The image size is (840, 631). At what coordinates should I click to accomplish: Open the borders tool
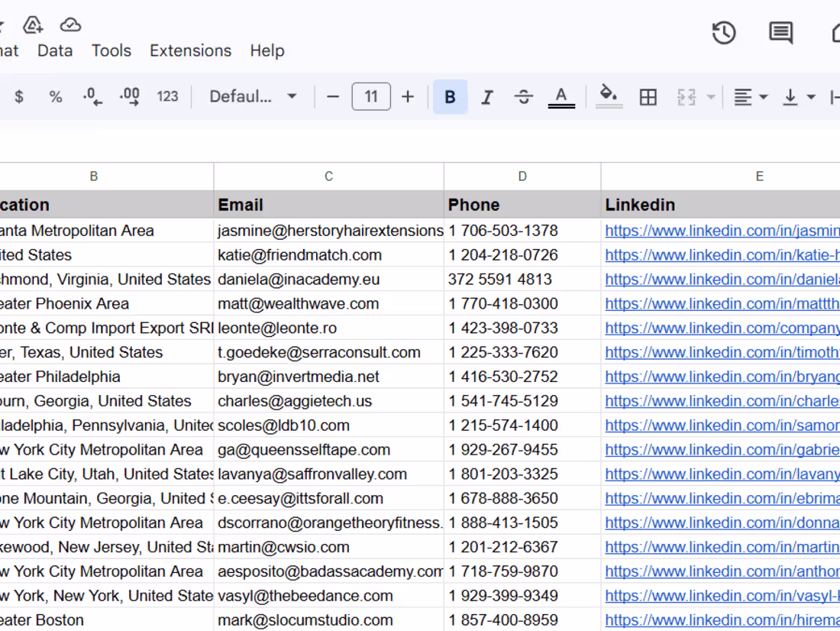tap(648, 97)
